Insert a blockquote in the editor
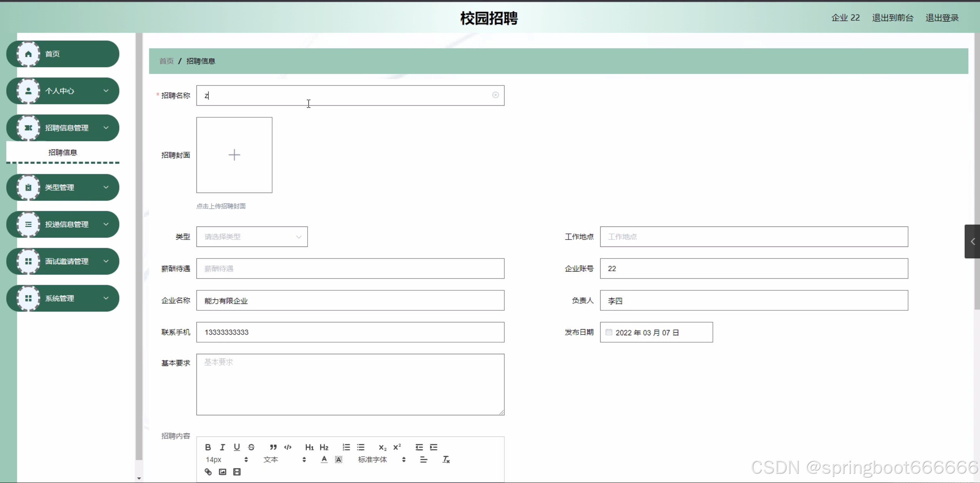Image resolution: width=980 pixels, height=483 pixels. tap(273, 447)
